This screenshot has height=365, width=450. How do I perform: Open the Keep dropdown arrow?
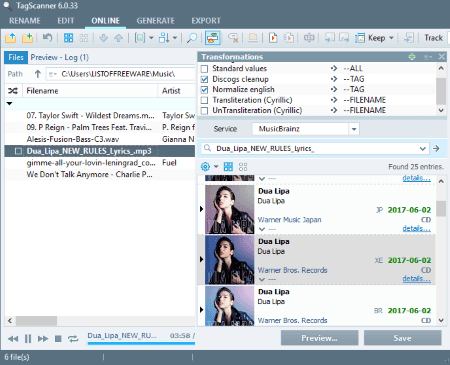click(391, 38)
